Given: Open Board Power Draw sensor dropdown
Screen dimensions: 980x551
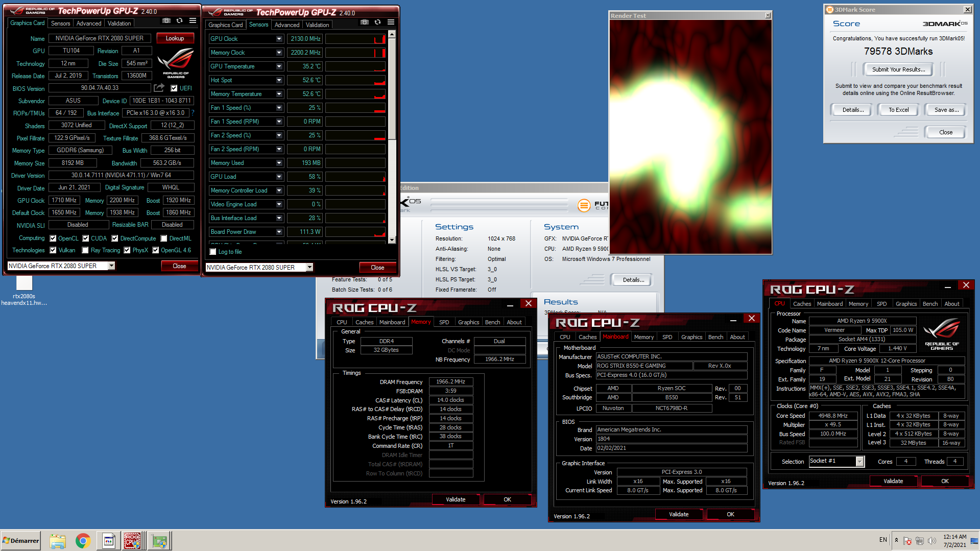Looking at the screenshot, I should 279,232.
